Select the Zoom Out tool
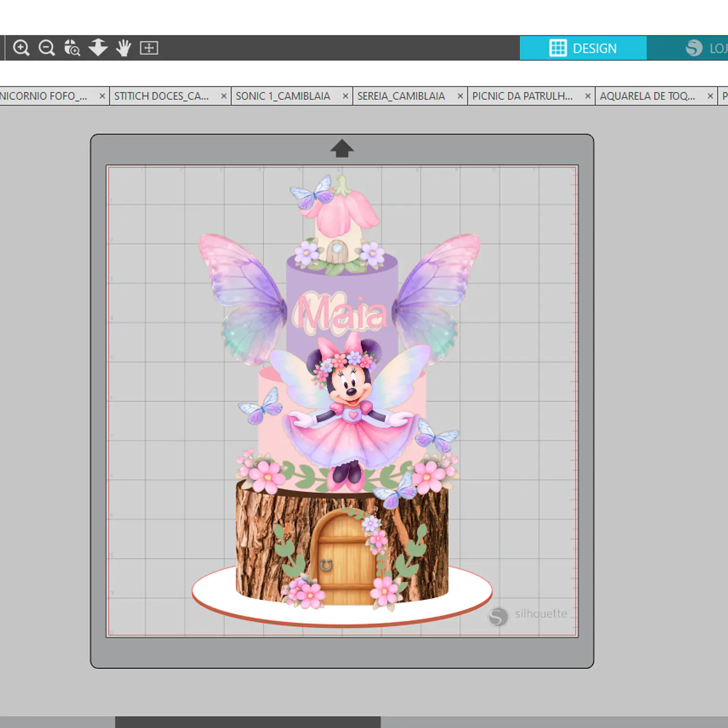 [47, 48]
